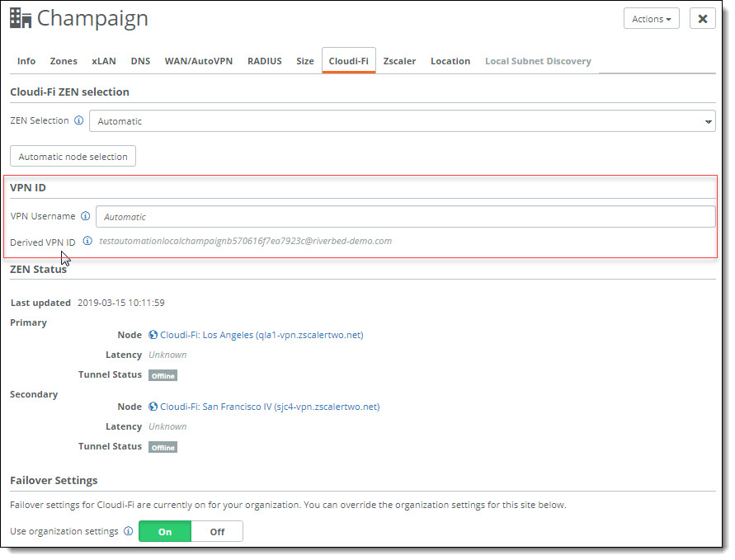Image resolution: width=735 pixels, height=560 pixels.
Task: Close the Champaign site dialog
Action: [702, 19]
